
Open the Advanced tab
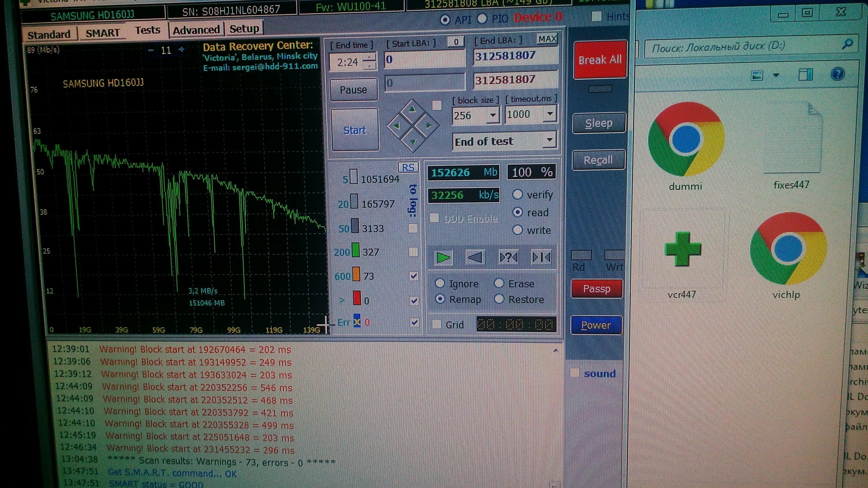[196, 30]
